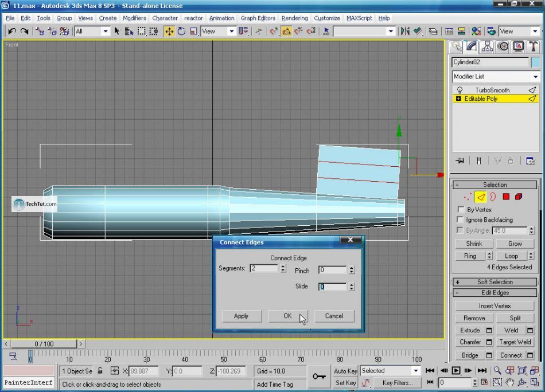545x392 pixels.
Task: Open the Layer Manager icon
Action: 433,32
